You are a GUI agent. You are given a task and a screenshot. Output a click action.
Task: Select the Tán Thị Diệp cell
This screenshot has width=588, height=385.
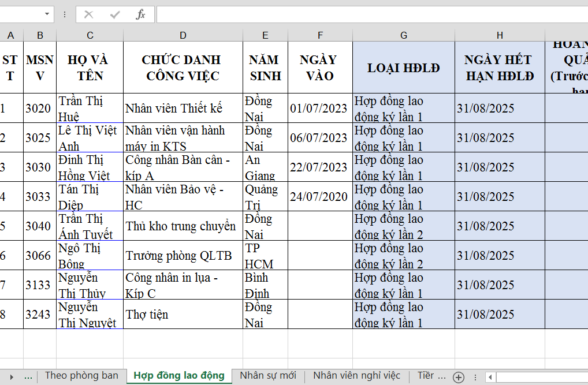(x=90, y=196)
